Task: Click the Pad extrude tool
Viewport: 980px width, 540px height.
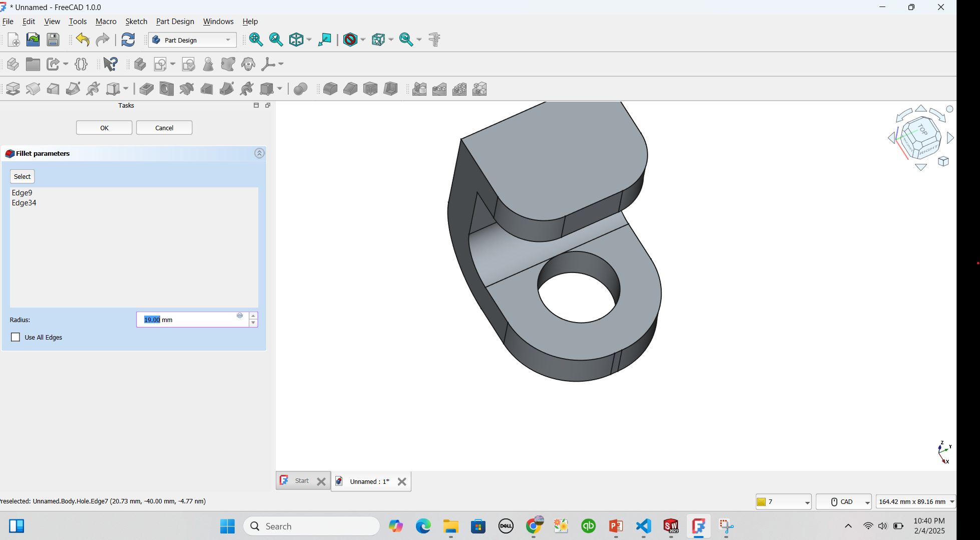Action: coord(13,89)
